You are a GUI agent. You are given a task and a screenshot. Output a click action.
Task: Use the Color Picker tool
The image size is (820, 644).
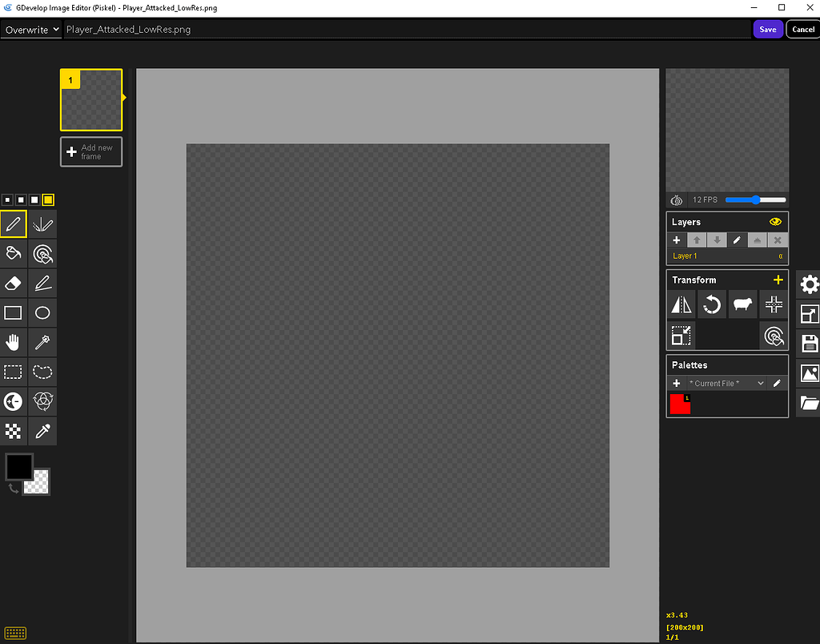pyautogui.click(x=42, y=431)
